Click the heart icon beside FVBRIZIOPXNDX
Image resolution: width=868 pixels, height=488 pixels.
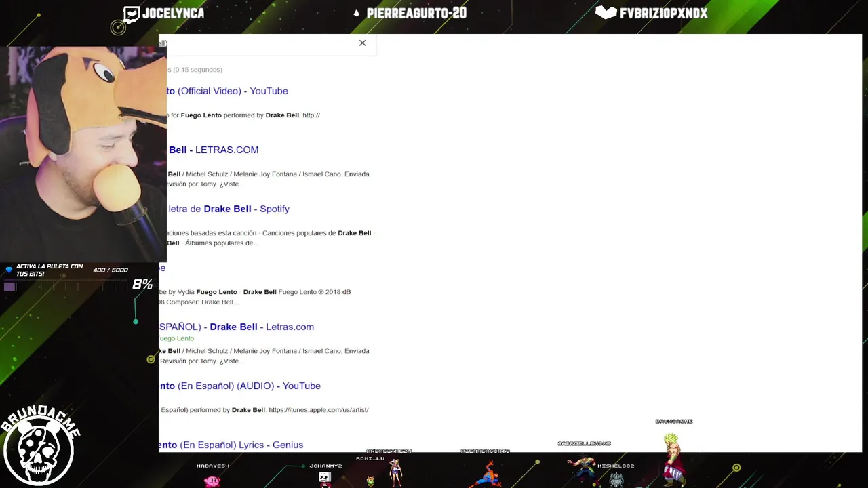click(x=606, y=13)
